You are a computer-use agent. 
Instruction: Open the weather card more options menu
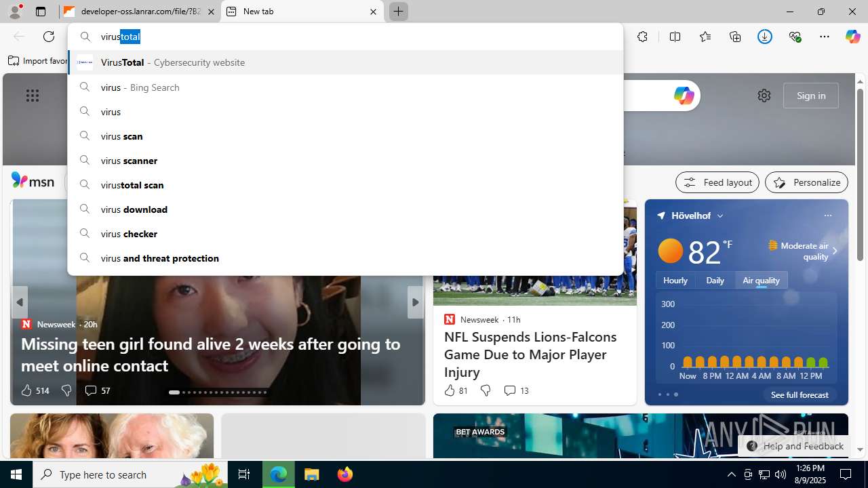click(827, 216)
